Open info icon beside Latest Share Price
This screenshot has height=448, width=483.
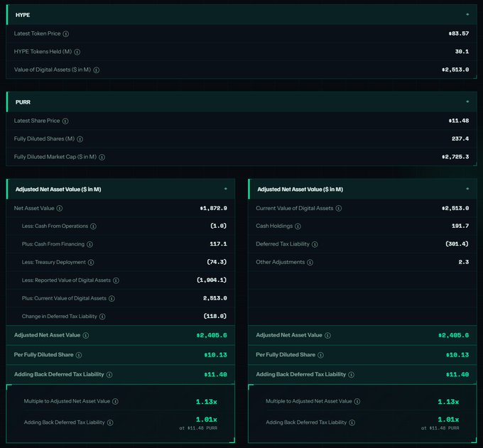(65, 121)
